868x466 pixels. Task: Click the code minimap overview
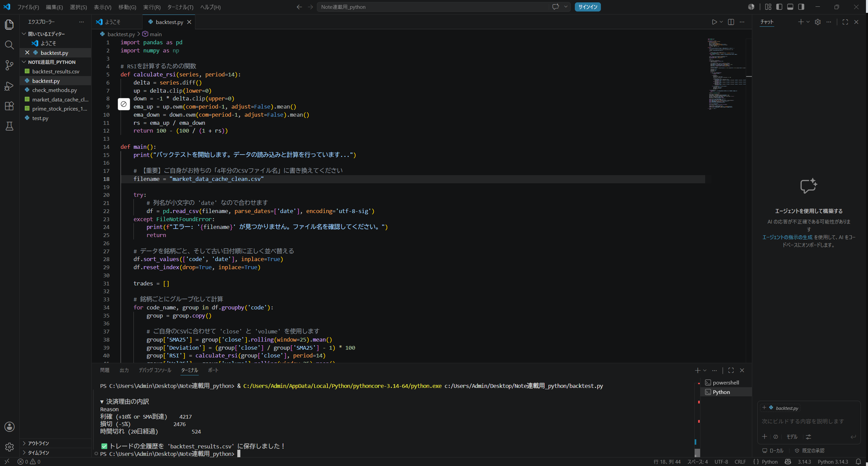(x=726, y=74)
